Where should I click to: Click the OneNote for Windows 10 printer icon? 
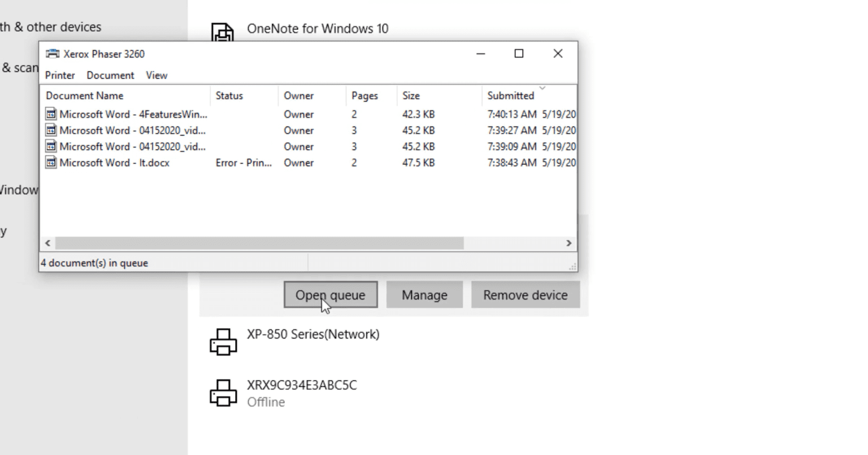pos(223,33)
